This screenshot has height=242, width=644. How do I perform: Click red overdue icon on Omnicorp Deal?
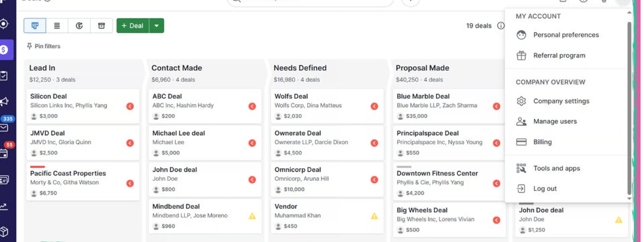374,180
